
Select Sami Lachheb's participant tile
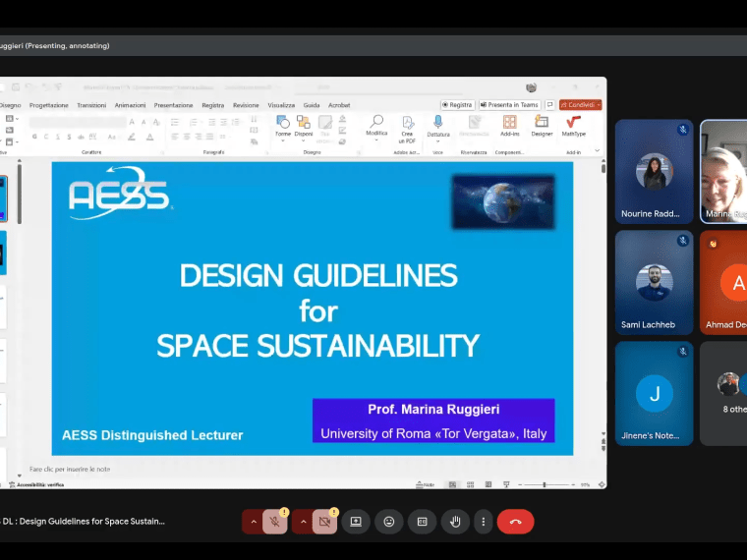654,282
